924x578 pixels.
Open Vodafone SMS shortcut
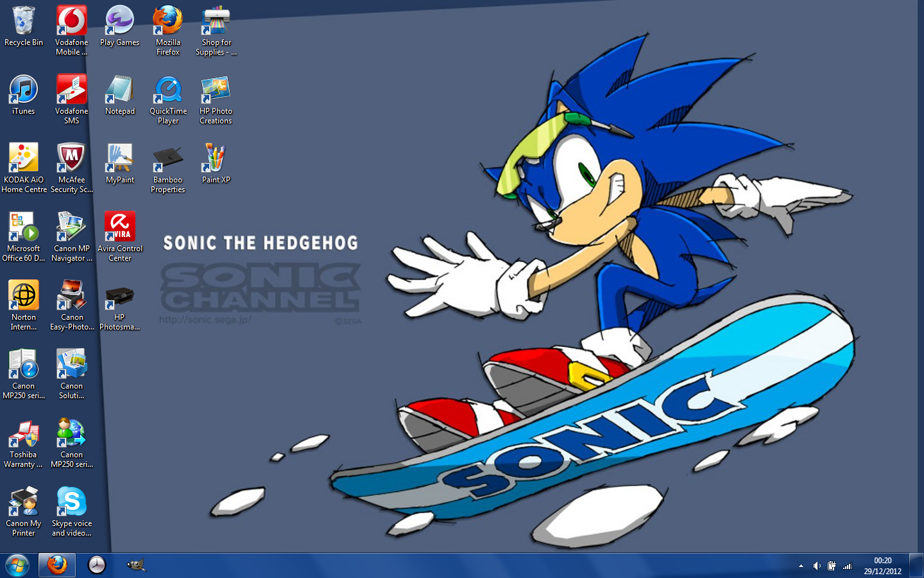(x=71, y=100)
